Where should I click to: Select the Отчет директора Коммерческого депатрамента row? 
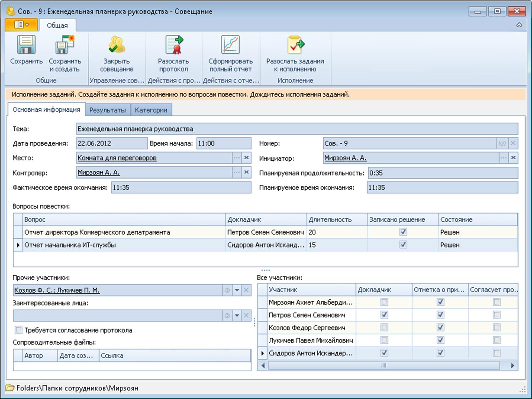click(x=265, y=232)
